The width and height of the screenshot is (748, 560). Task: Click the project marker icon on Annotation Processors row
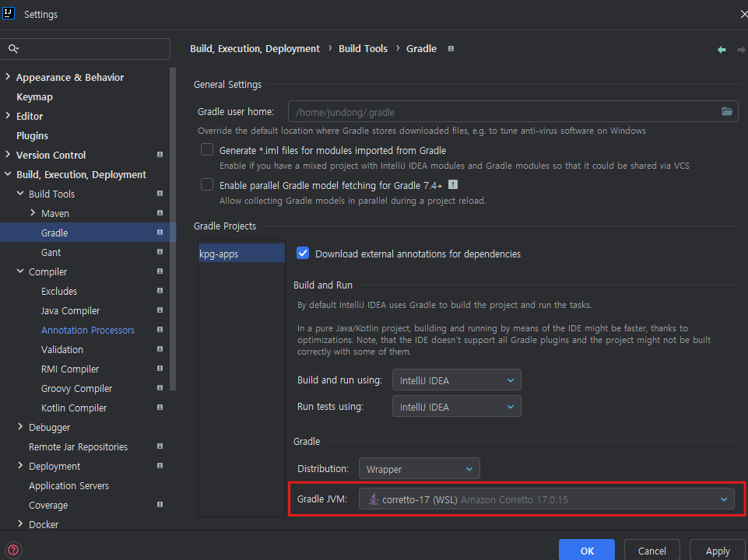coord(160,330)
